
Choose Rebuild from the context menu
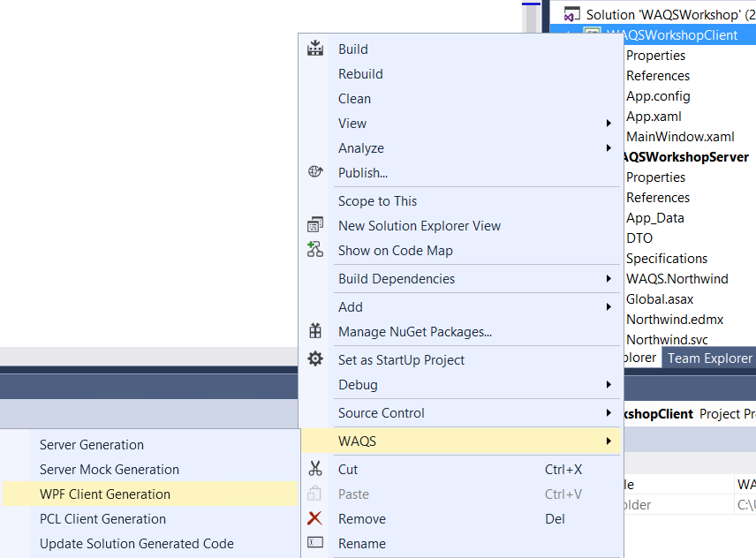coord(461,74)
